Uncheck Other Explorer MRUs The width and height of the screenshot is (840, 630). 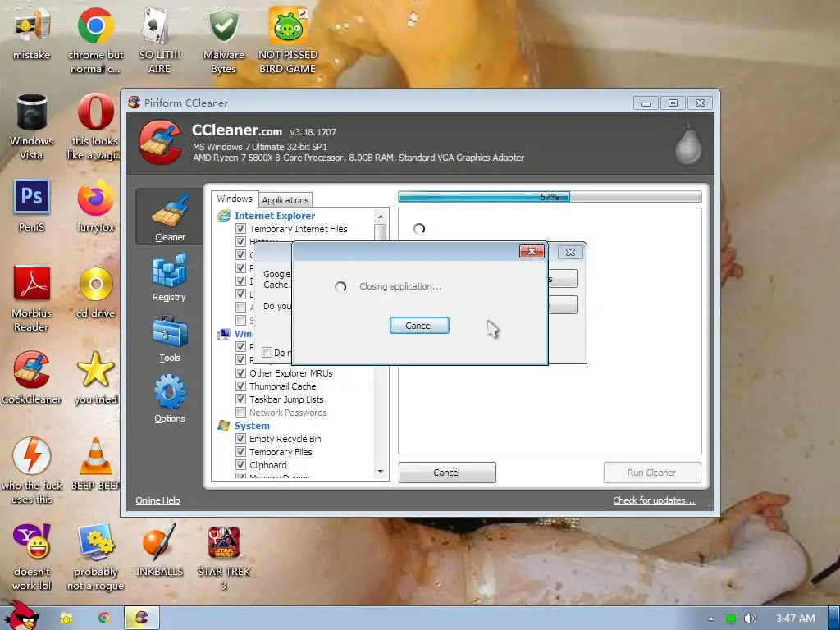click(240, 373)
